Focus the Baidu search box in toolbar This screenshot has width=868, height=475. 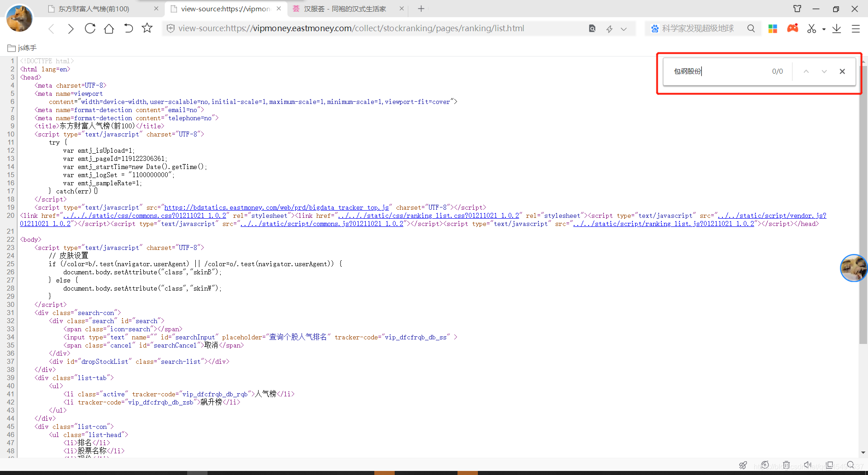698,28
